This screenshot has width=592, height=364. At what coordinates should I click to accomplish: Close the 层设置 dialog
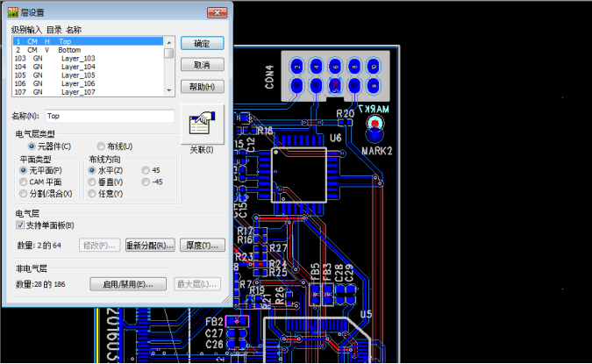(218, 12)
